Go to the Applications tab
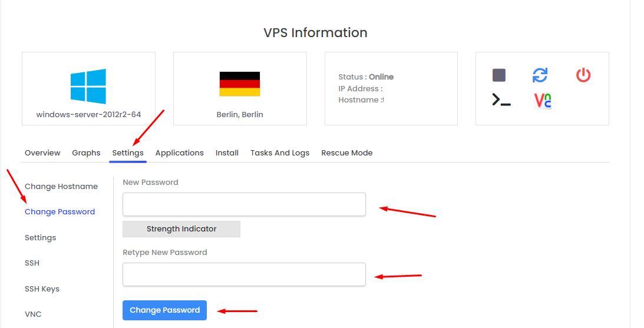Screen dimensions: 644x328 180,153
